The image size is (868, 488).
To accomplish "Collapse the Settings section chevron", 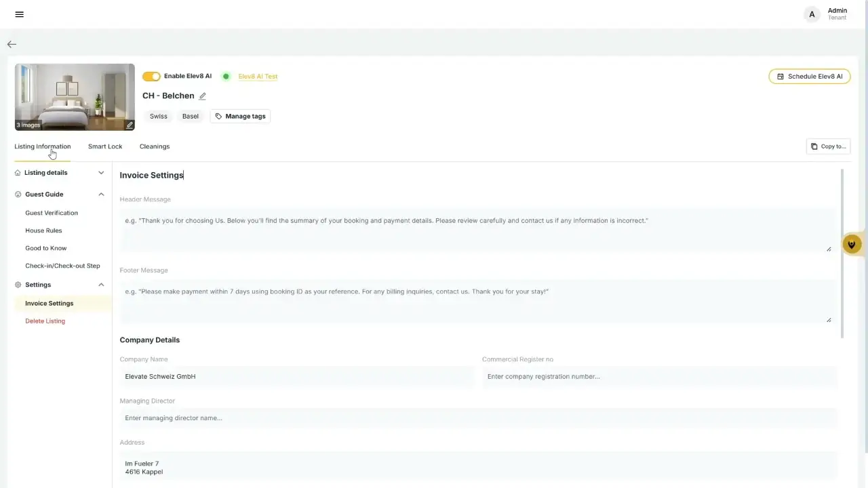I will [x=101, y=285].
